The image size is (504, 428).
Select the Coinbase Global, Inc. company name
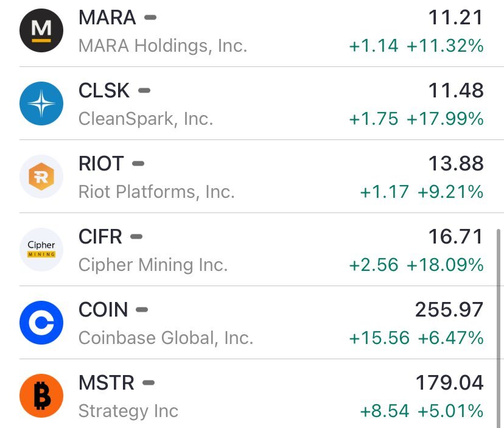click(x=166, y=337)
